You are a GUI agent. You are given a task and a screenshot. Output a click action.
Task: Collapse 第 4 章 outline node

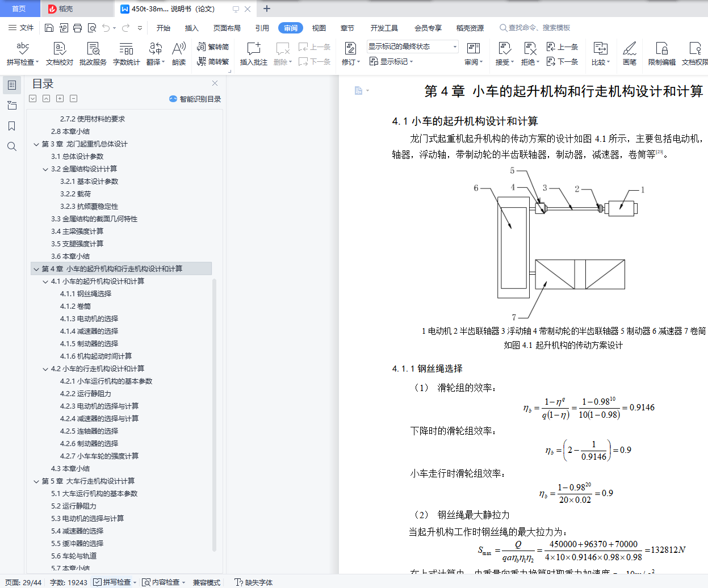pyautogui.click(x=36, y=269)
